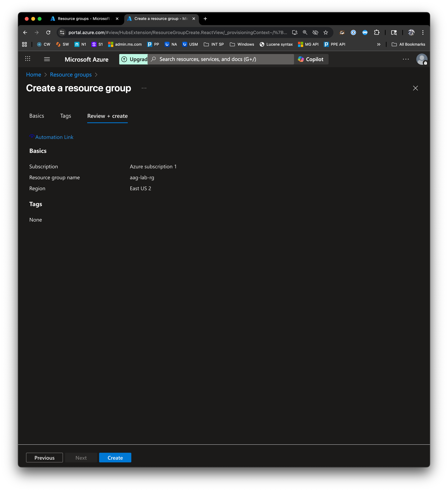Open the Microsoft apps grid launcher

(x=28, y=59)
